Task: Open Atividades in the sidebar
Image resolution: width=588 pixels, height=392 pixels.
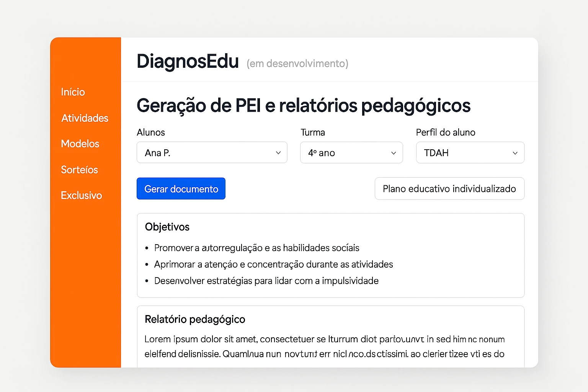Action: (x=85, y=118)
